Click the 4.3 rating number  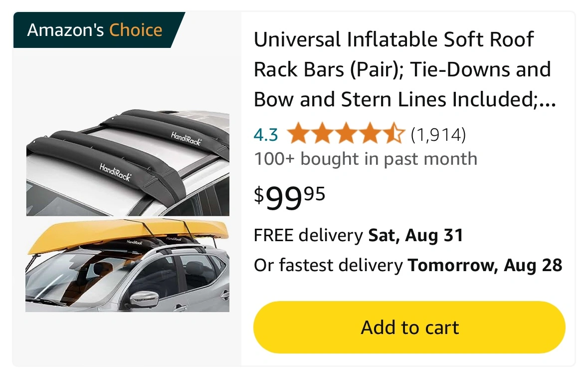pos(266,135)
